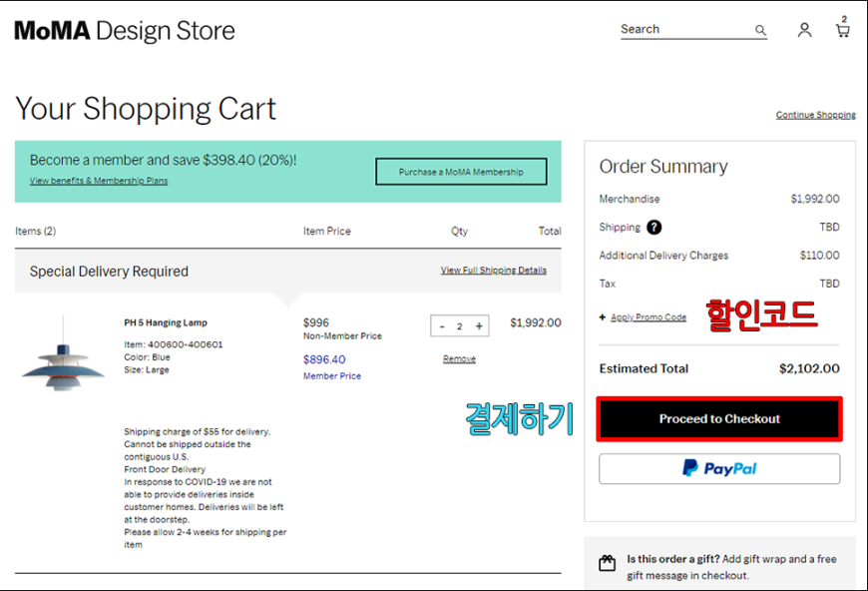Open View Full Shipping Details link

click(x=493, y=271)
